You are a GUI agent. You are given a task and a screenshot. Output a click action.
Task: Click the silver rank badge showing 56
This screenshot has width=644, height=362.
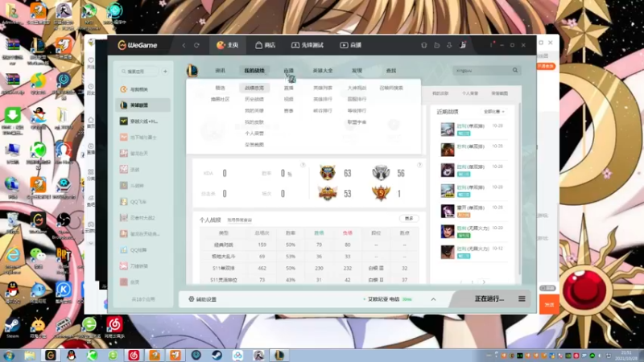pyautogui.click(x=381, y=173)
